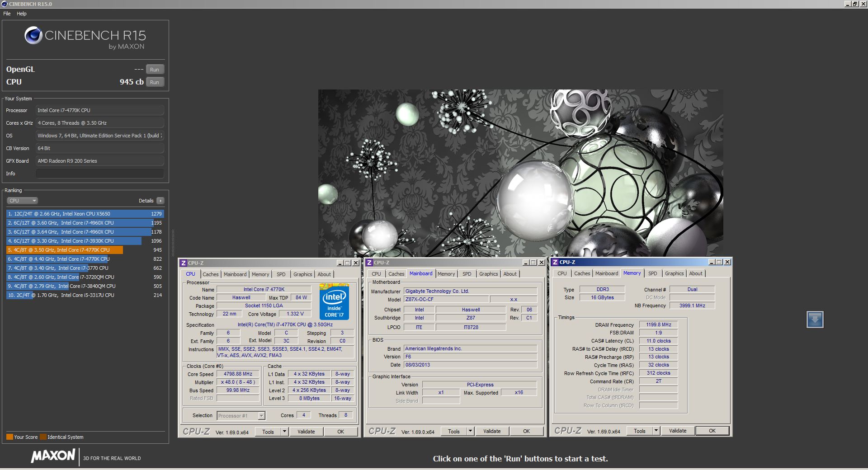The height and width of the screenshot is (470, 868).
Task: Open the File menu
Action: [x=7, y=14]
